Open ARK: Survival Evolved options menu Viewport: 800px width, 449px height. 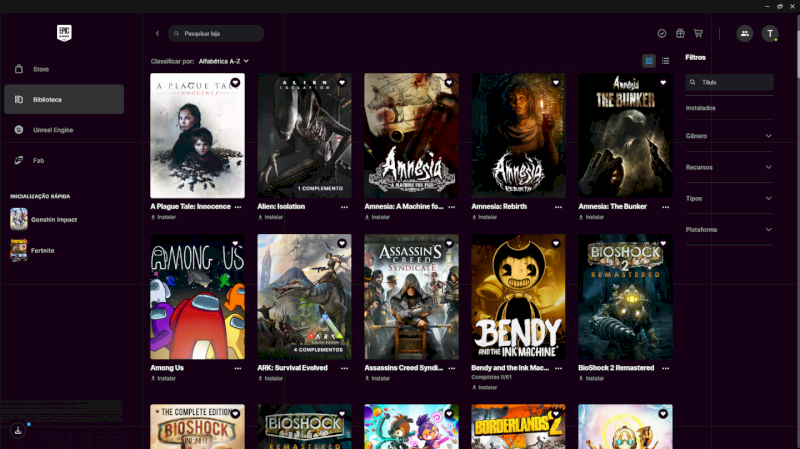(x=344, y=368)
